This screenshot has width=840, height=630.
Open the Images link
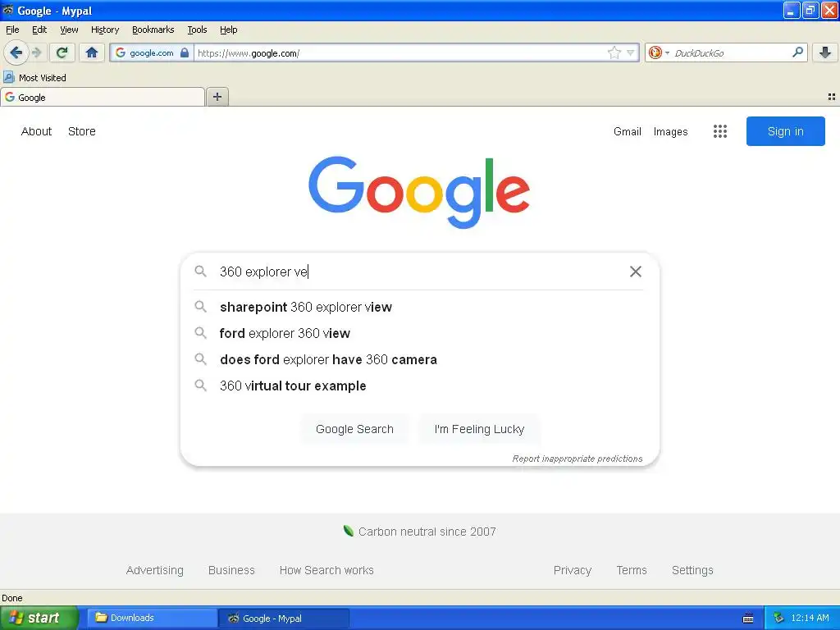pyautogui.click(x=670, y=131)
